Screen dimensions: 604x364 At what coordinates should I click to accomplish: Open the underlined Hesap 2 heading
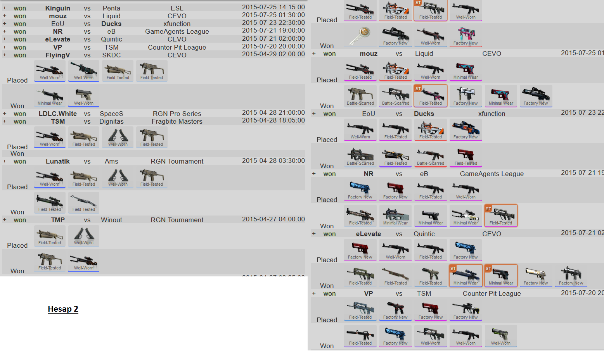(x=63, y=309)
